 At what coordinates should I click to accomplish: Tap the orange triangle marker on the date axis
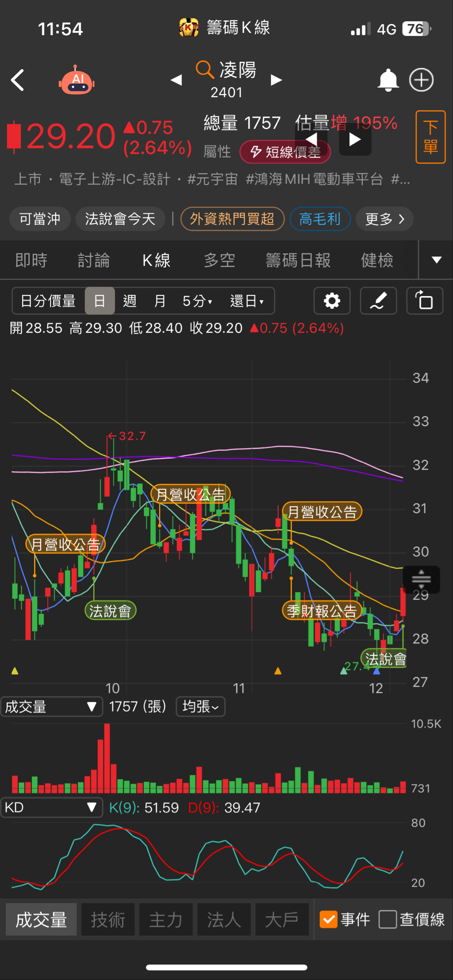(x=278, y=671)
